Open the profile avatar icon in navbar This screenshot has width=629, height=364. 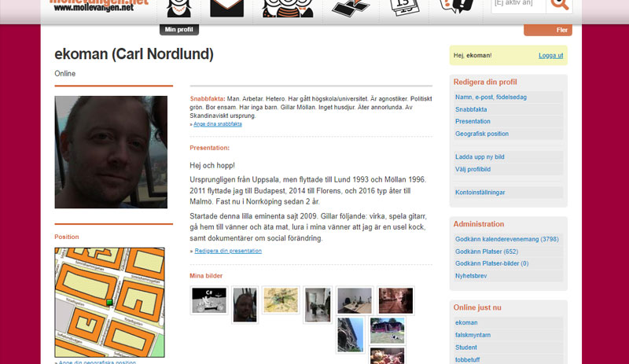click(179, 8)
